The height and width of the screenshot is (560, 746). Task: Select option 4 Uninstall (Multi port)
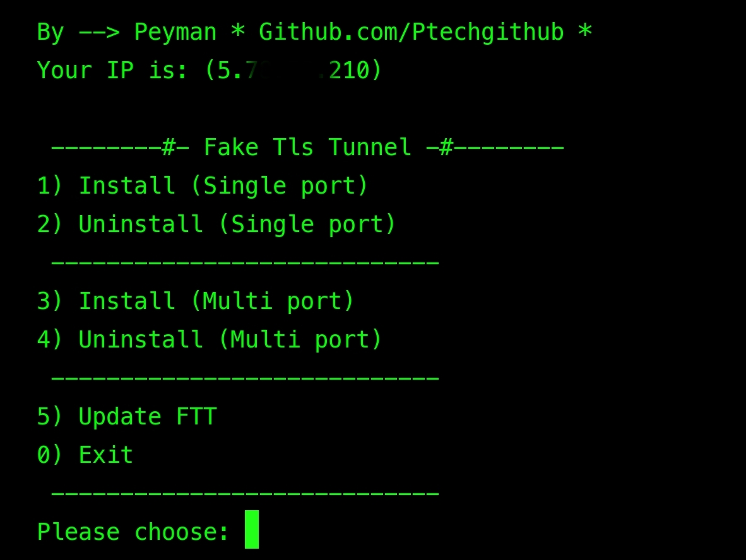210,339
